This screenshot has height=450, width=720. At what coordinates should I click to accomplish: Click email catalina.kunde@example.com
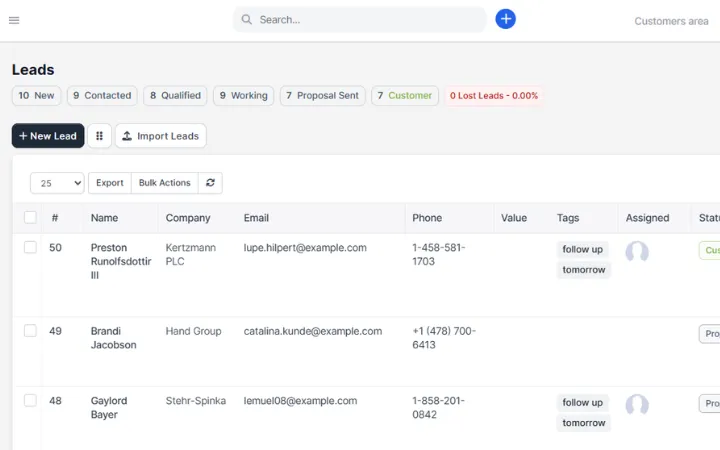click(313, 331)
